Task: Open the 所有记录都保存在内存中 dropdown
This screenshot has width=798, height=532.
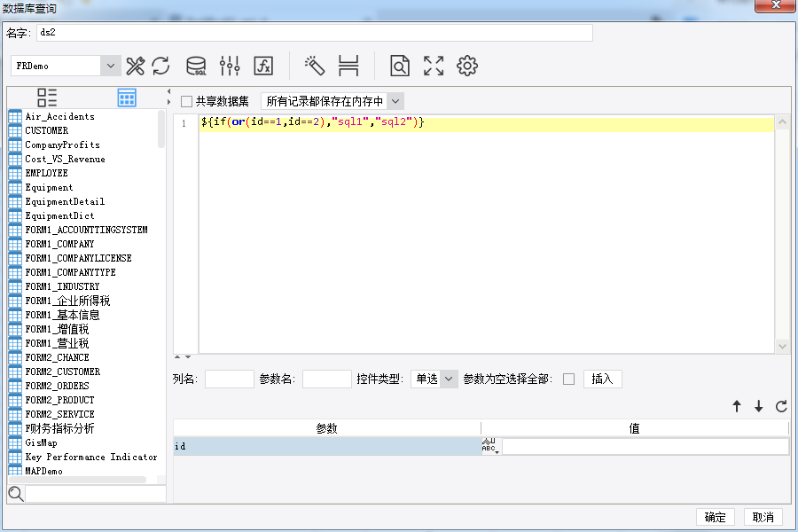Action: point(395,101)
